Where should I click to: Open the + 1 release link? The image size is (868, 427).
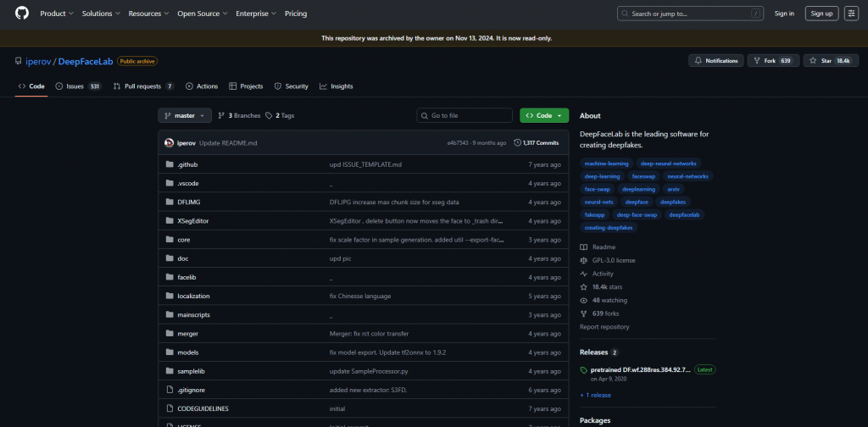596,395
